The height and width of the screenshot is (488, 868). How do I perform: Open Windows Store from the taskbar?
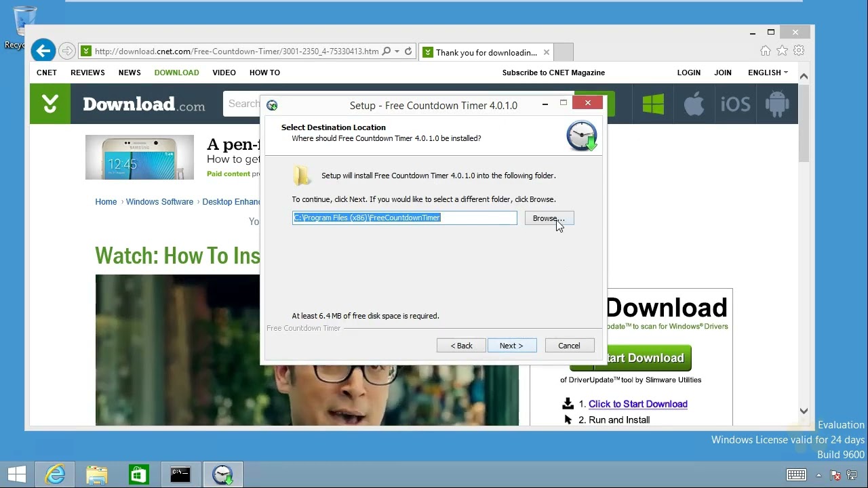[138, 474]
